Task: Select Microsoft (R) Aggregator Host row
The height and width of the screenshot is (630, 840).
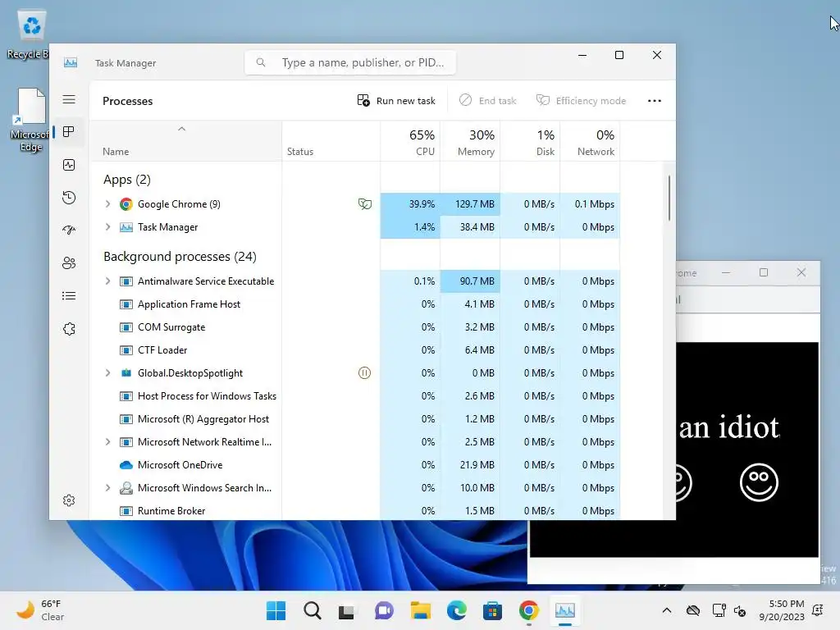Action: 355,419
